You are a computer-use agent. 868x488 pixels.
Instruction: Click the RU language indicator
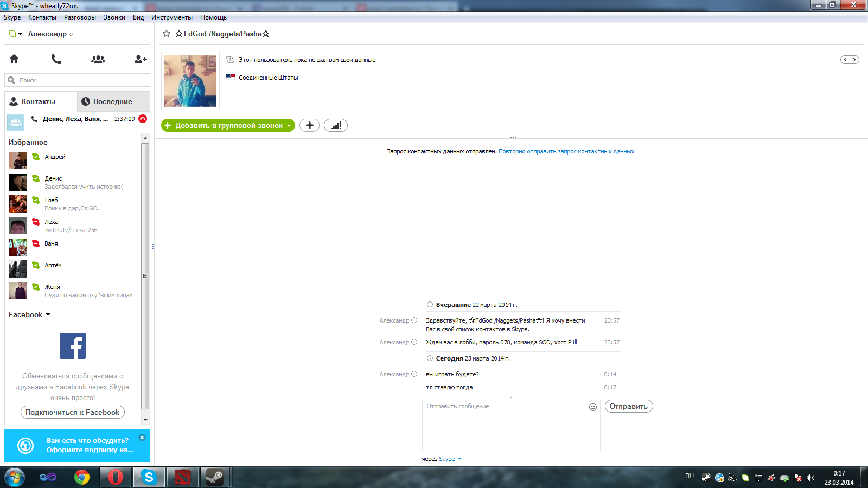690,476
